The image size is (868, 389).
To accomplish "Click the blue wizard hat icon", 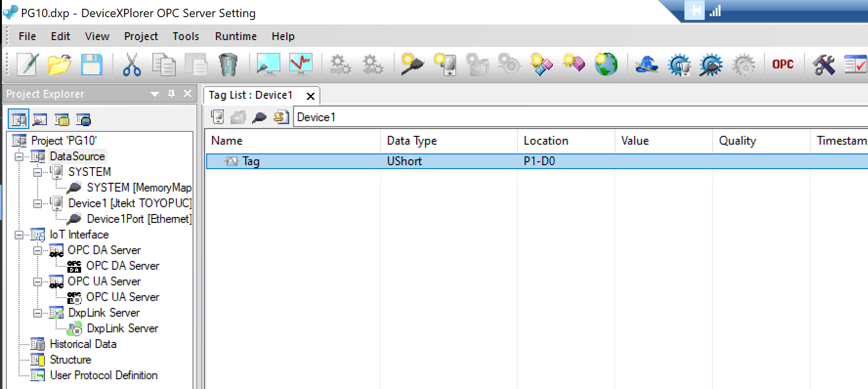I will coord(646,65).
